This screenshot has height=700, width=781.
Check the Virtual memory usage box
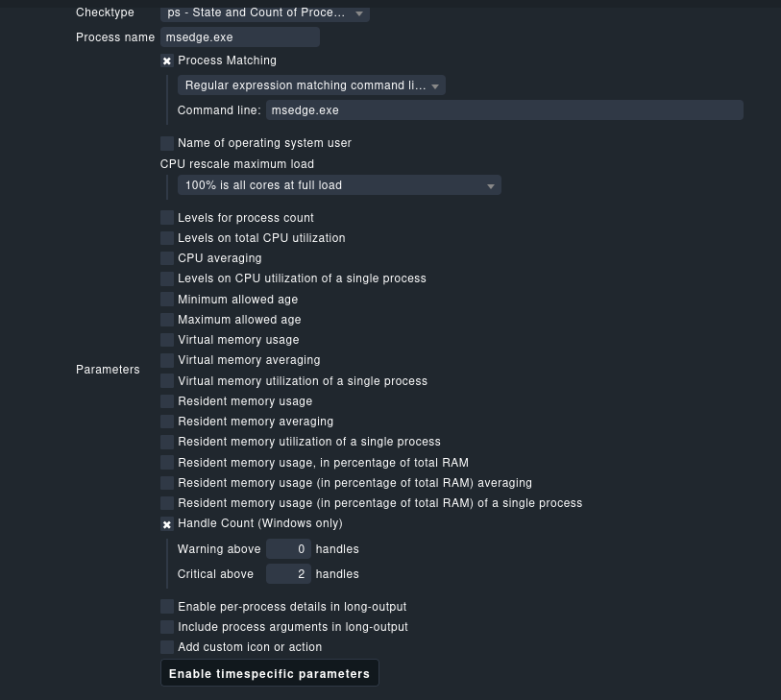pos(167,340)
